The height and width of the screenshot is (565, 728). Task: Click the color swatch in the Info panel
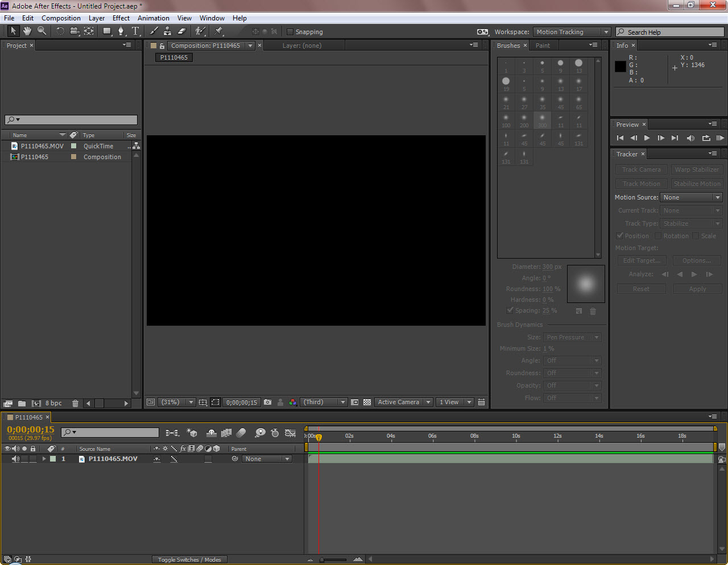[x=621, y=67]
